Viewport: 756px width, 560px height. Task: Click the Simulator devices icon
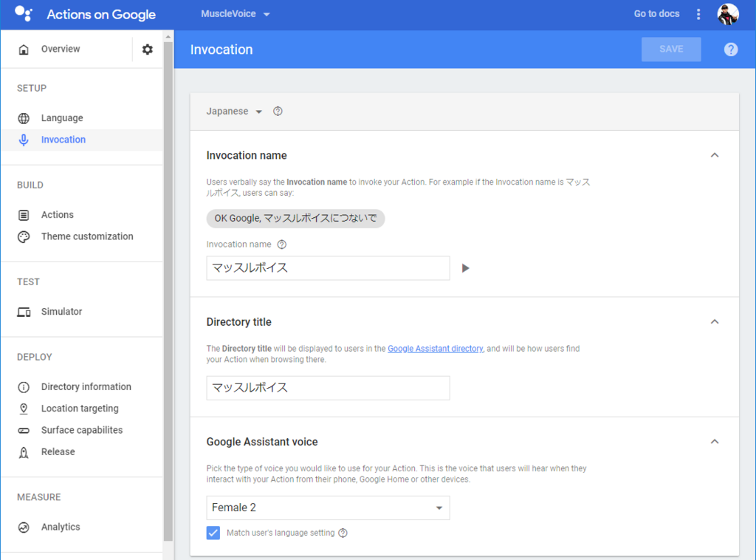24,312
